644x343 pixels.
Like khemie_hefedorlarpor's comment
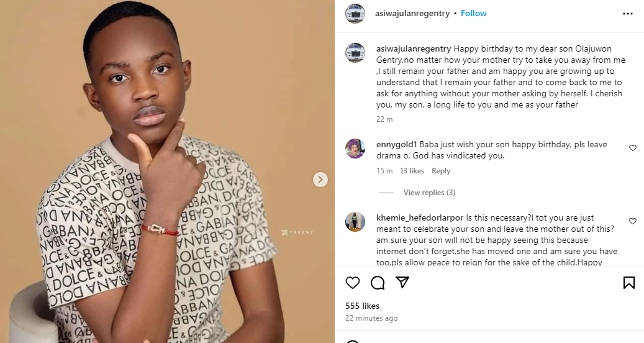pos(633,221)
